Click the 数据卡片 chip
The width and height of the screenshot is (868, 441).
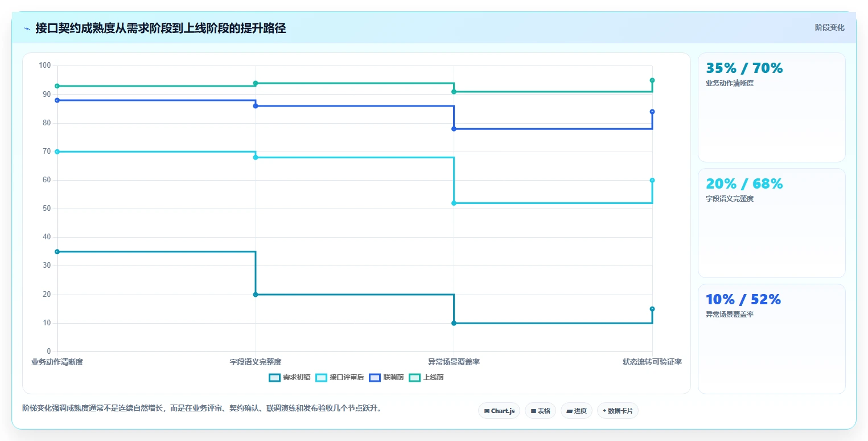[618, 411]
